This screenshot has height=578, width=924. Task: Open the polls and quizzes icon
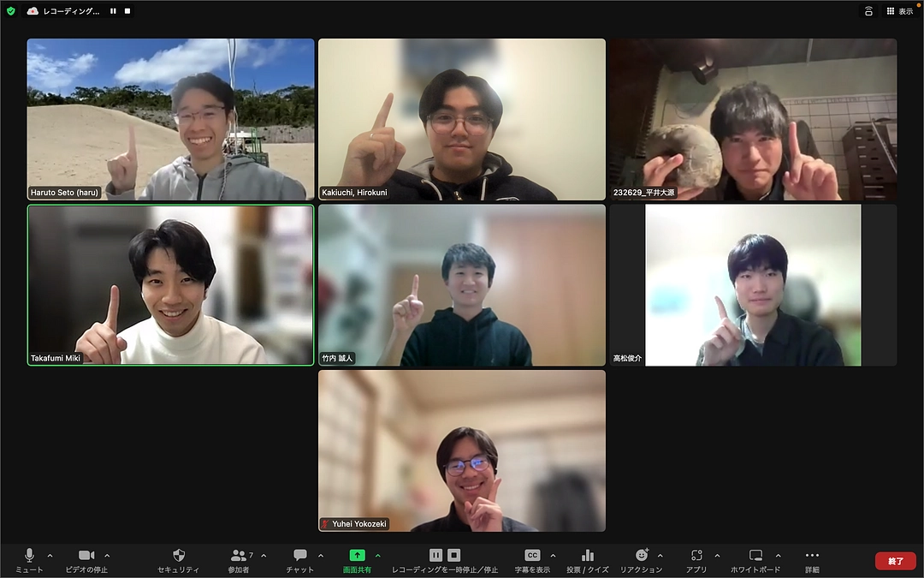tap(587, 556)
